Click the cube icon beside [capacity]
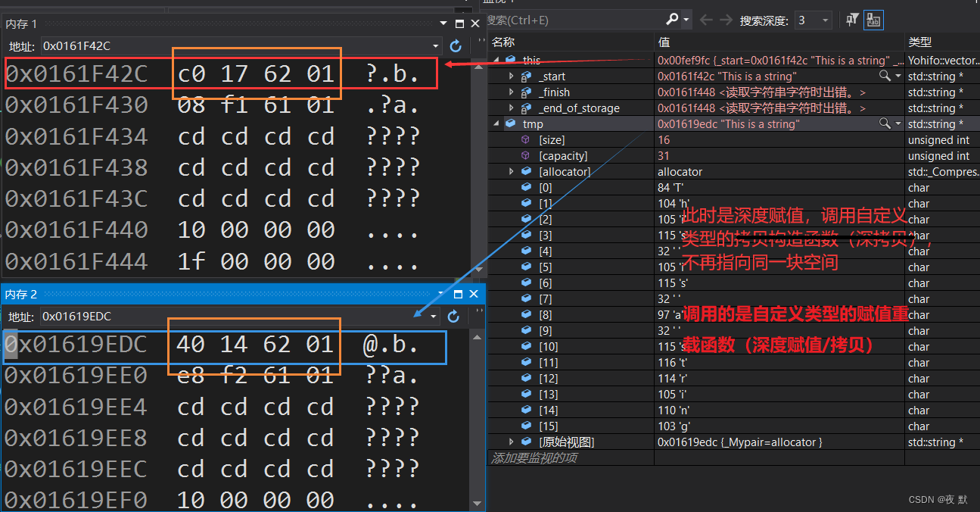The image size is (980, 512). (x=527, y=156)
